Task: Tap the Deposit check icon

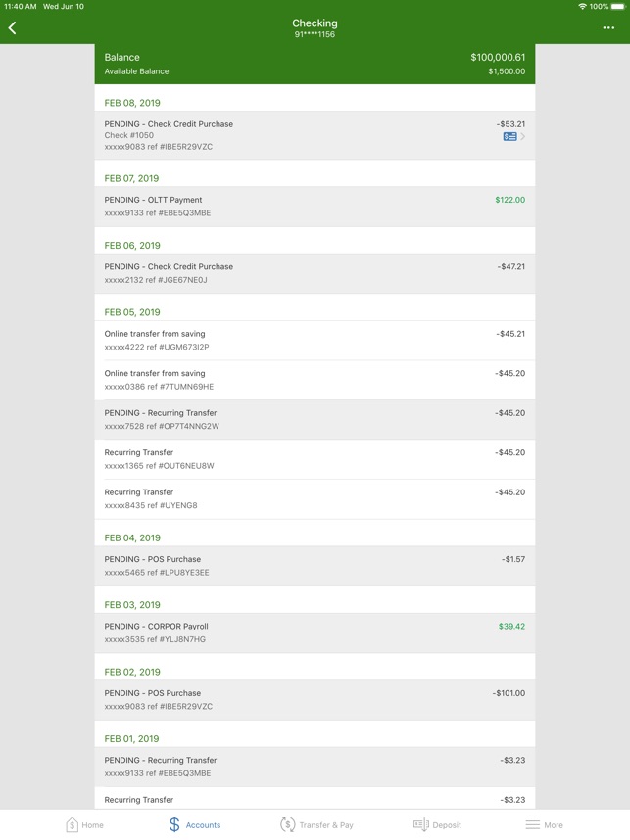Action: click(421, 825)
